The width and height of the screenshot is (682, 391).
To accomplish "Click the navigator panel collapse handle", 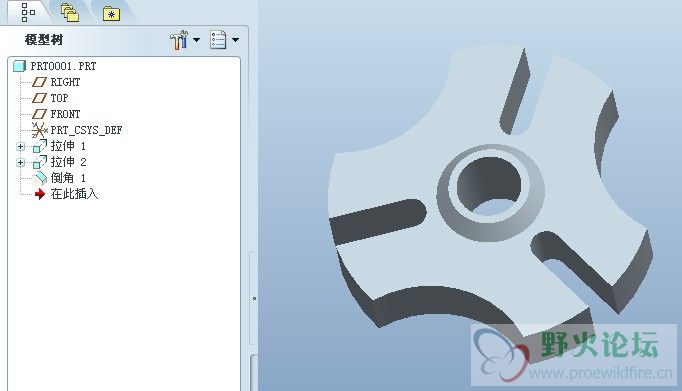I will (254, 298).
